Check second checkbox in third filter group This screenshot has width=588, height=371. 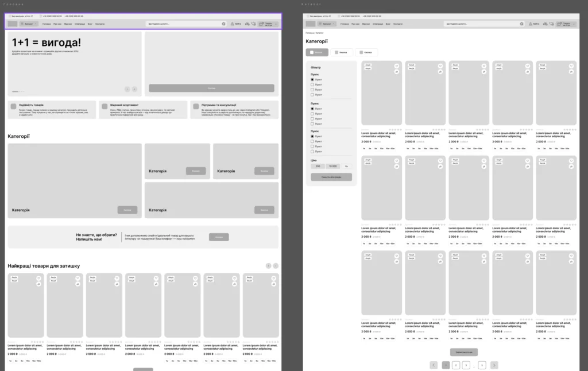[312, 141]
